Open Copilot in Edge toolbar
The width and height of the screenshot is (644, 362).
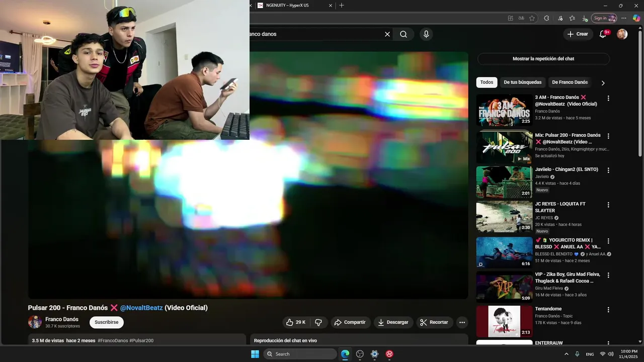pos(636,18)
